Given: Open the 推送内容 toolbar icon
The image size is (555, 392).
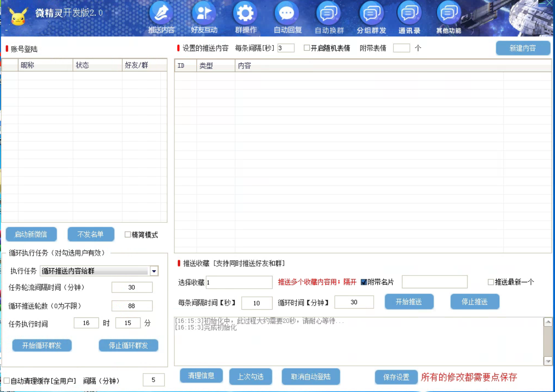Looking at the screenshot, I should tap(161, 14).
